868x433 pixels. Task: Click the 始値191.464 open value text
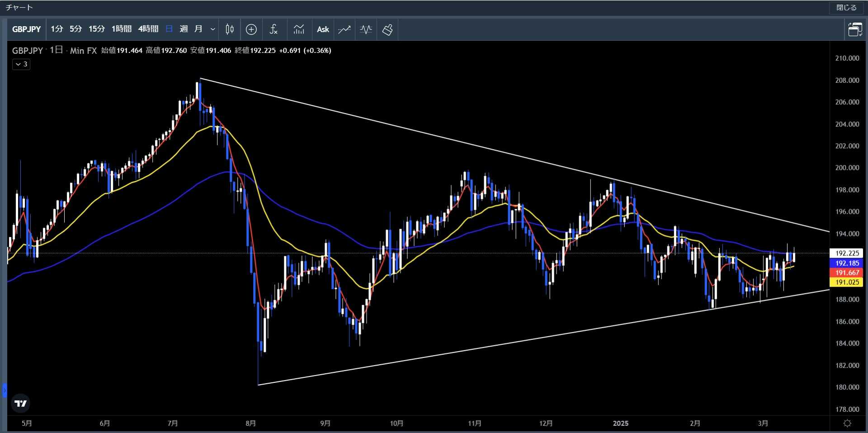(x=122, y=51)
